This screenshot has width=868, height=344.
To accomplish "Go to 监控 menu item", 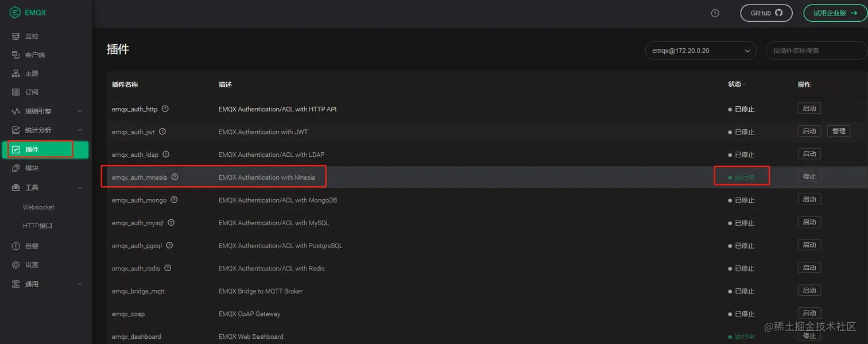I will click(x=32, y=36).
